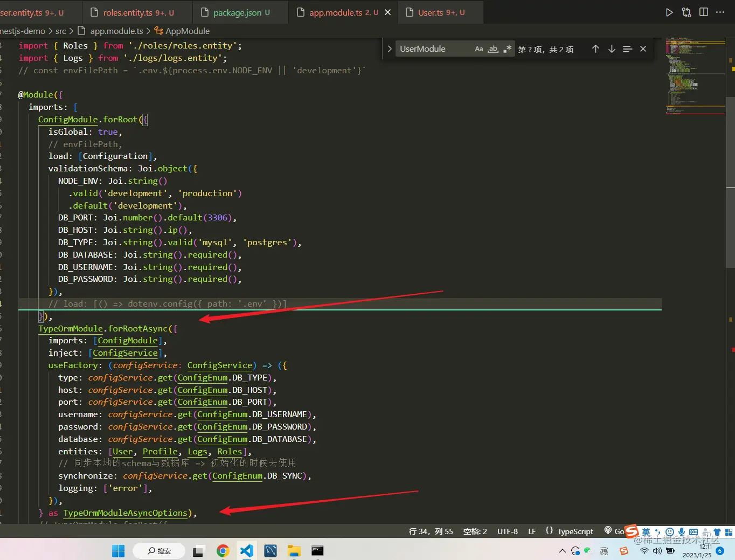735x560 pixels.
Task: Open line 34, column 55 position indicator
Action: click(x=431, y=531)
